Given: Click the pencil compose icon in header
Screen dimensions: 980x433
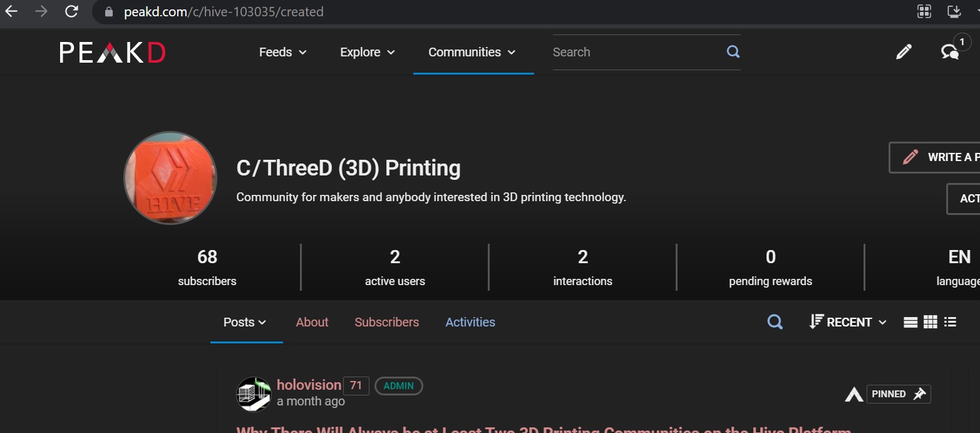Looking at the screenshot, I should coord(904,52).
